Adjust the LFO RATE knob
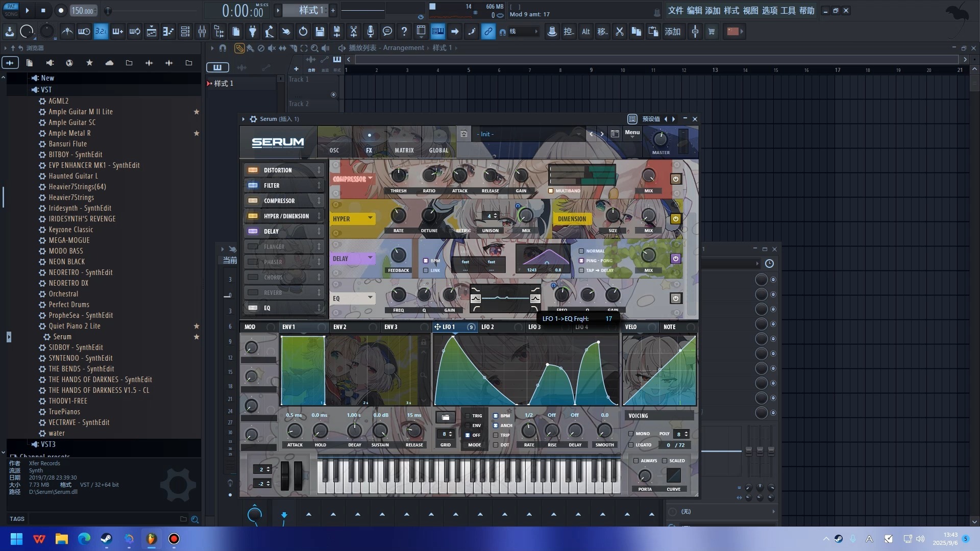 (x=529, y=431)
